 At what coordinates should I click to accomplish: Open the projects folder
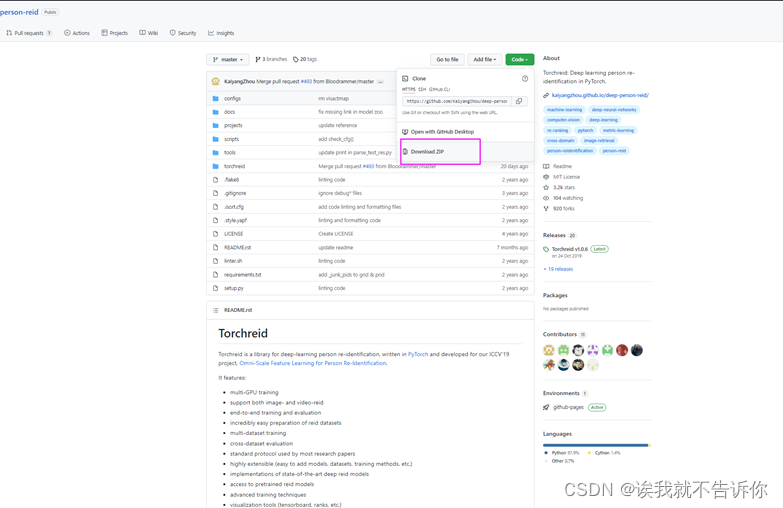coord(233,125)
